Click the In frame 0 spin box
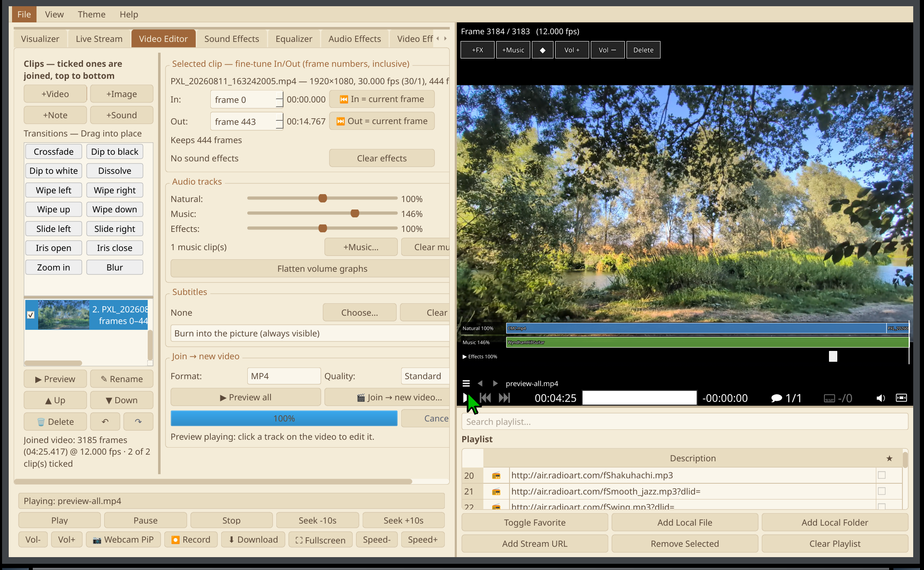Viewport: 924px width, 570px height. 246,100
